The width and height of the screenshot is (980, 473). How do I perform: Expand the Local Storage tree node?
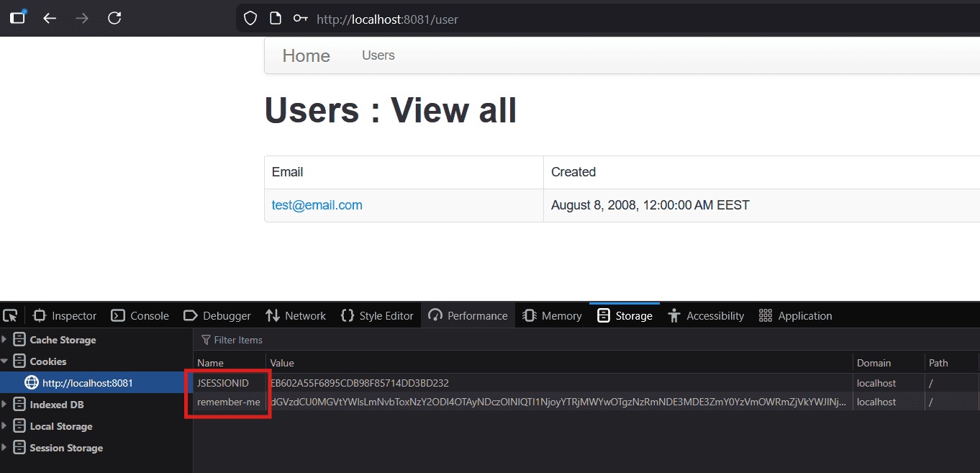[5, 426]
